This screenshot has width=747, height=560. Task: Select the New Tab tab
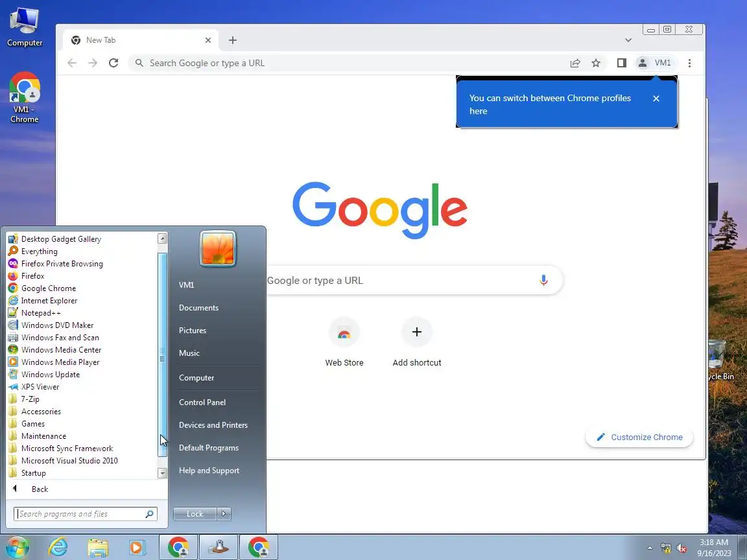pyautogui.click(x=141, y=40)
